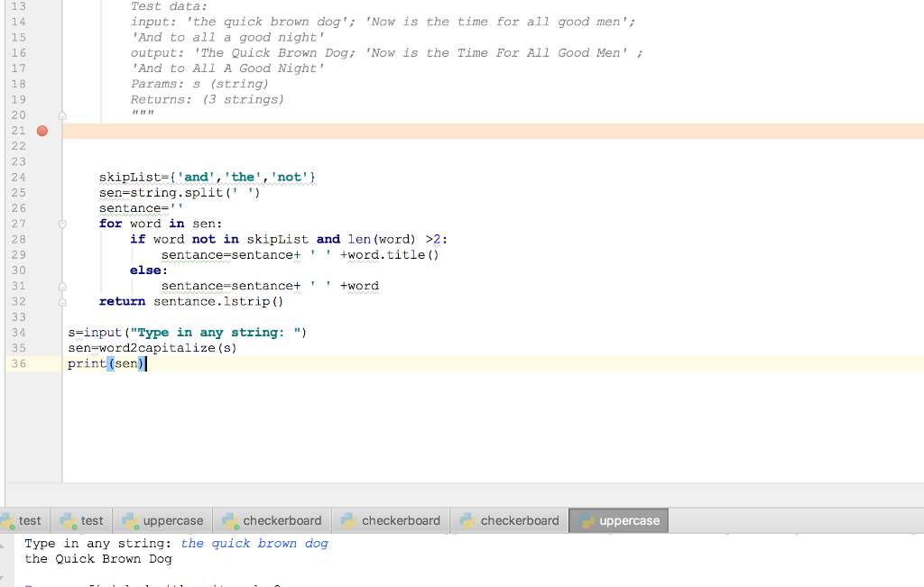Click the Python icon on the inactive uppercase tab
The height and width of the screenshot is (587, 924).
tap(134, 520)
